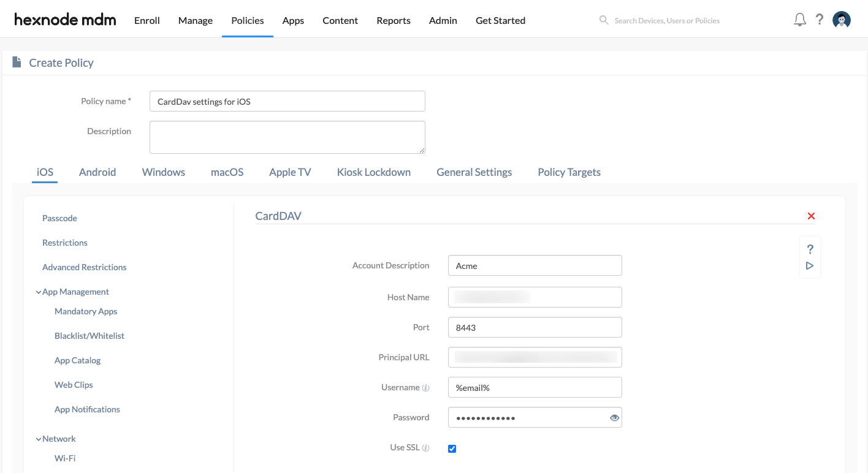The width and height of the screenshot is (868, 473).
Task: Click the Create Policy document icon
Action: 17,62
